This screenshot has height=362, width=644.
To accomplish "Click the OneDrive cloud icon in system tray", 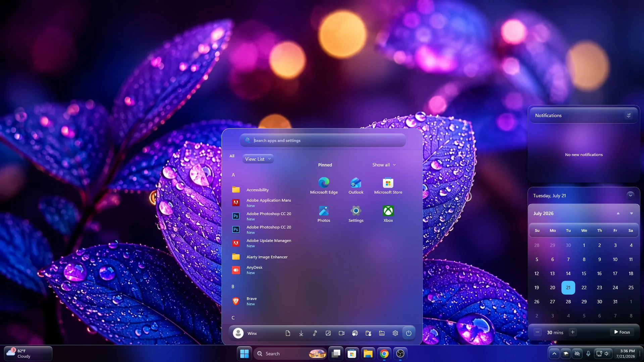I will [x=577, y=354].
